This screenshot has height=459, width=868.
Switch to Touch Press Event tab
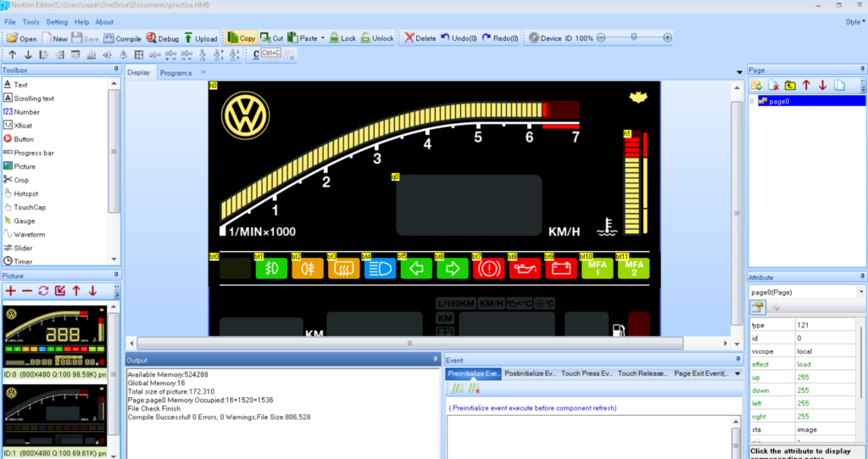[587, 373]
